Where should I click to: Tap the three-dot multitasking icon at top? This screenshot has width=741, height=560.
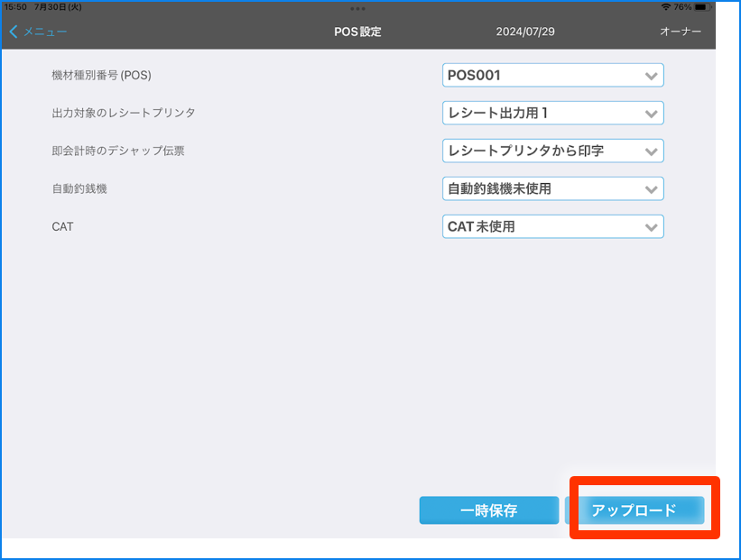click(357, 8)
